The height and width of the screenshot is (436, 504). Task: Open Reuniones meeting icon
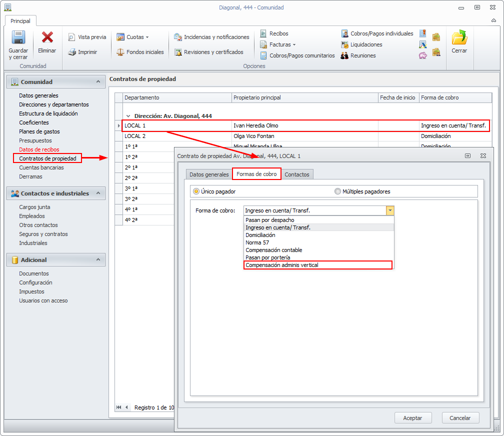344,55
